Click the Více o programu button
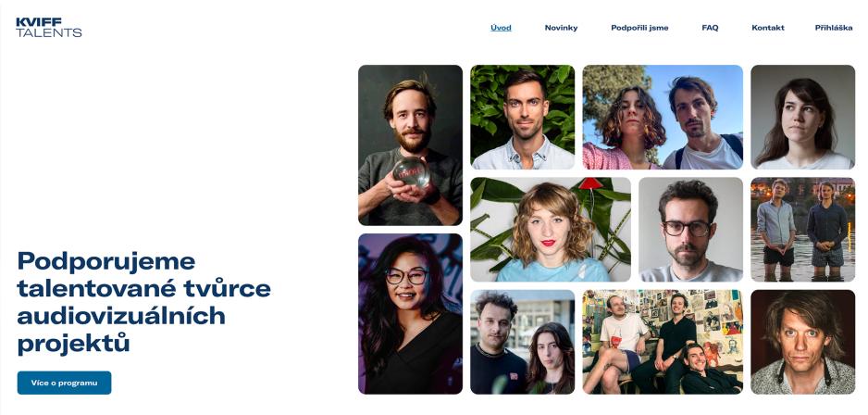Image resolution: width=868 pixels, height=415 pixels. point(64,383)
